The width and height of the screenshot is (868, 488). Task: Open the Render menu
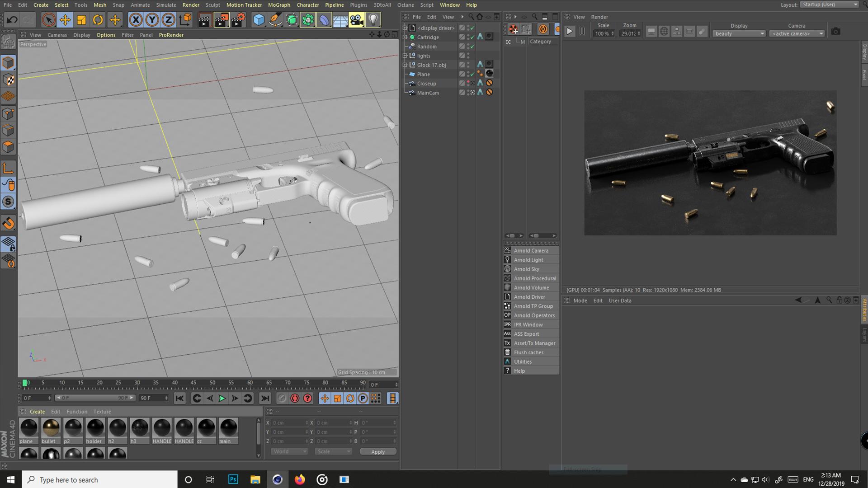click(x=191, y=5)
